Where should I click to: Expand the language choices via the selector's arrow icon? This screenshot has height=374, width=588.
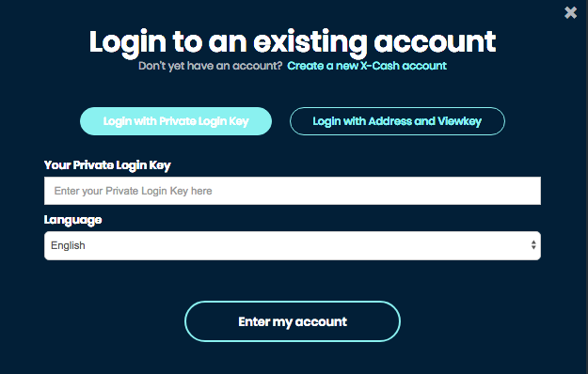click(533, 245)
